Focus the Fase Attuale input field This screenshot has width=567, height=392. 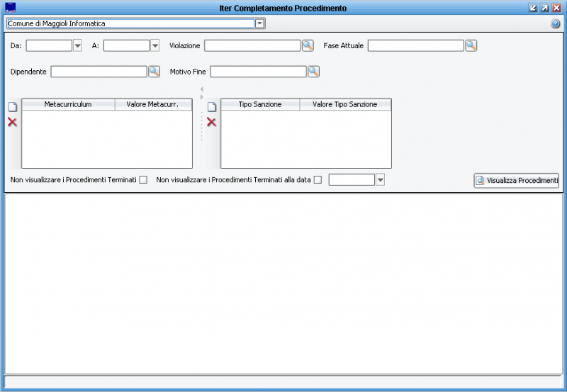click(416, 45)
